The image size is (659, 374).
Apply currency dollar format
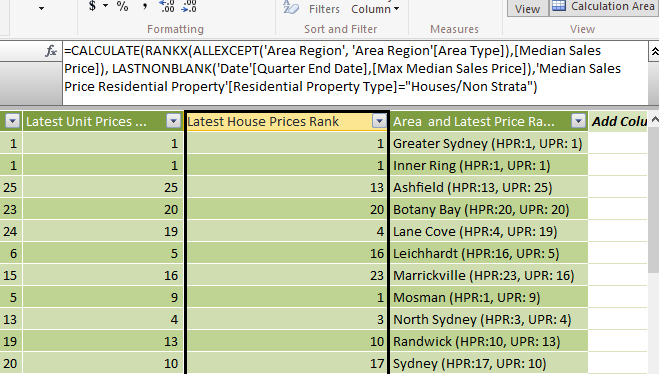pos(92,6)
